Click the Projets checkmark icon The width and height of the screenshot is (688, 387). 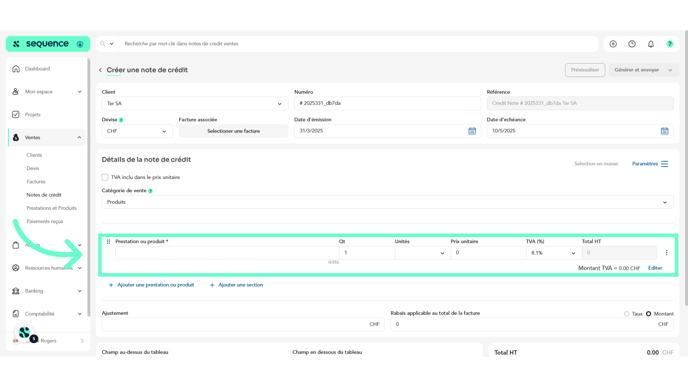click(x=16, y=115)
